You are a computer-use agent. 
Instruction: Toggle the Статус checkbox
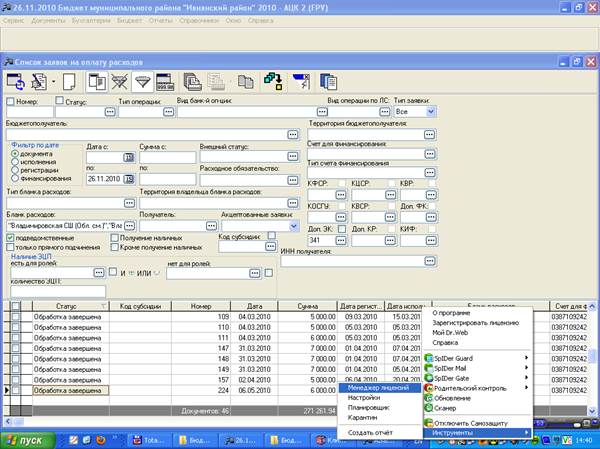(x=59, y=100)
